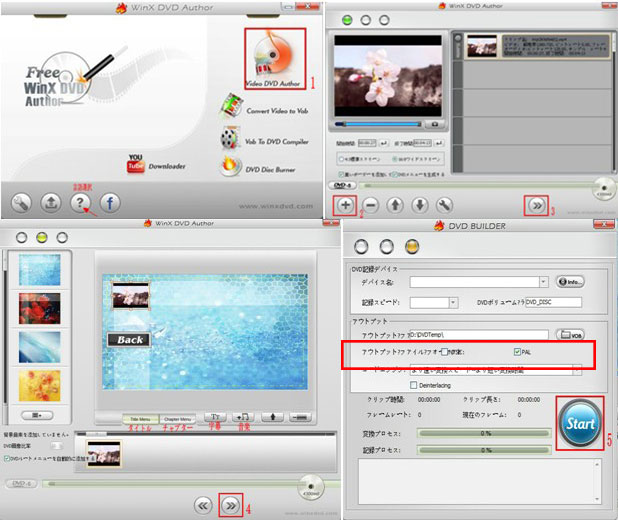
Task: Click log panel scrollbar in DVD Builder
Action: pos(597,481)
